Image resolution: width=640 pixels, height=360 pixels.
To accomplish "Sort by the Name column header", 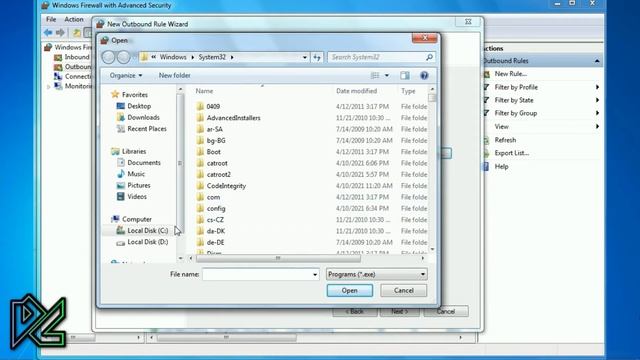I will pos(204,91).
